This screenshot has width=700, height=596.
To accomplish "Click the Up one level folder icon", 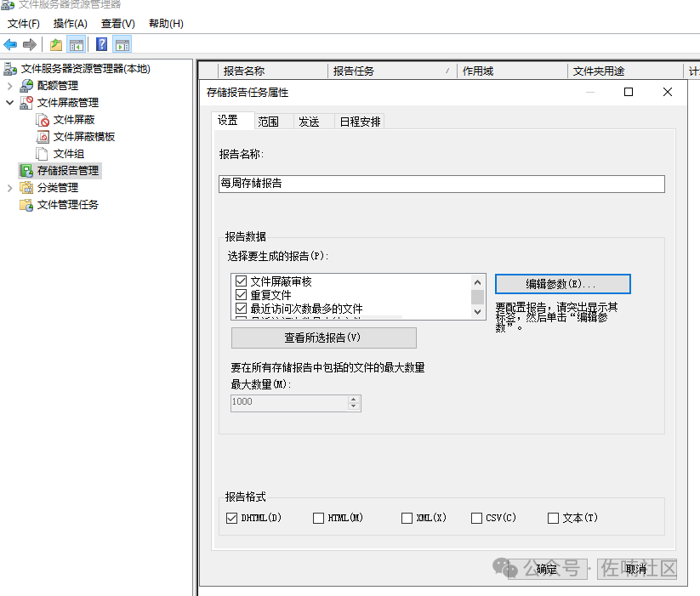I will 56,44.
